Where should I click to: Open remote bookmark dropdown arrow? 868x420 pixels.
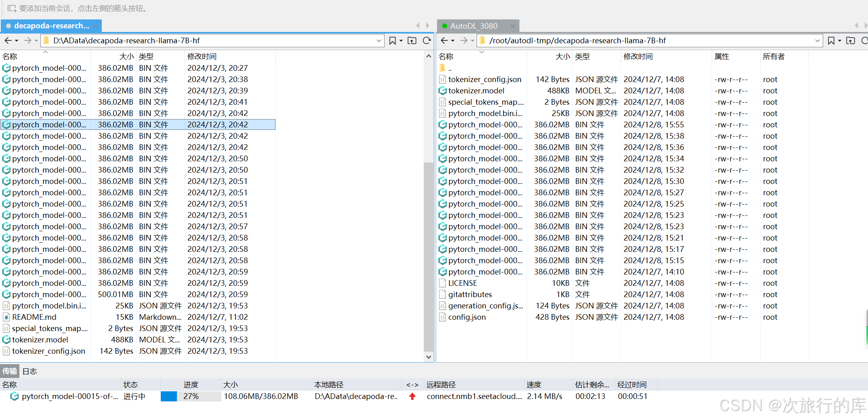pos(840,41)
